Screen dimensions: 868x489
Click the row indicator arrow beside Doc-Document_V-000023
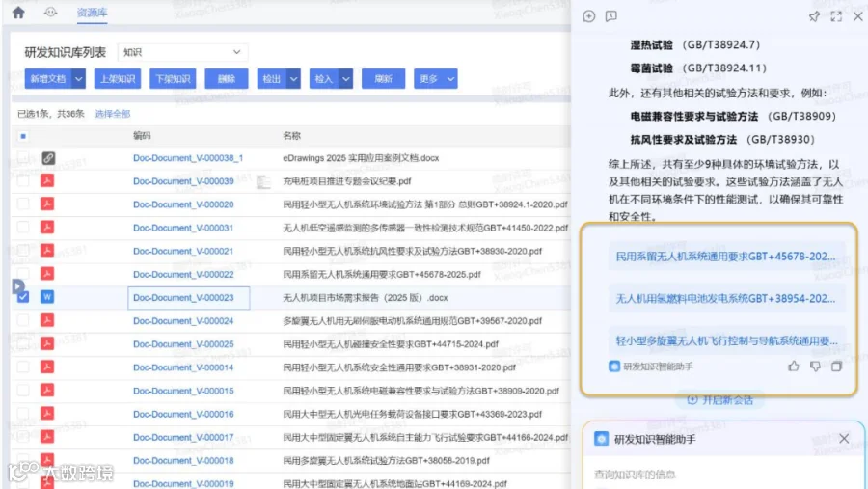[x=17, y=285]
